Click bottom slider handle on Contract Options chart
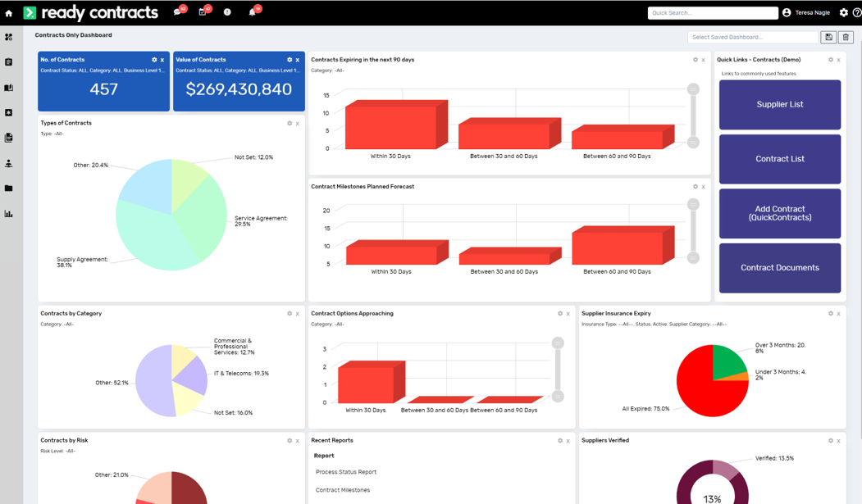The height and width of the screenshot is (504, 862). [x=558, y=396]
